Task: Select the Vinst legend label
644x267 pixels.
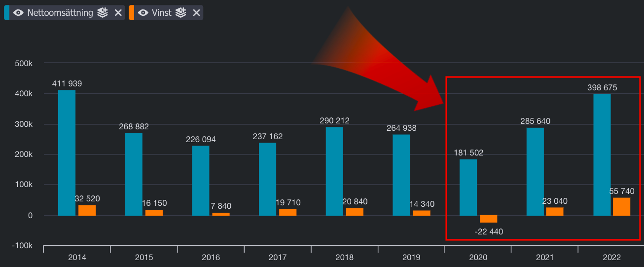Action: (x=162, y=13)
